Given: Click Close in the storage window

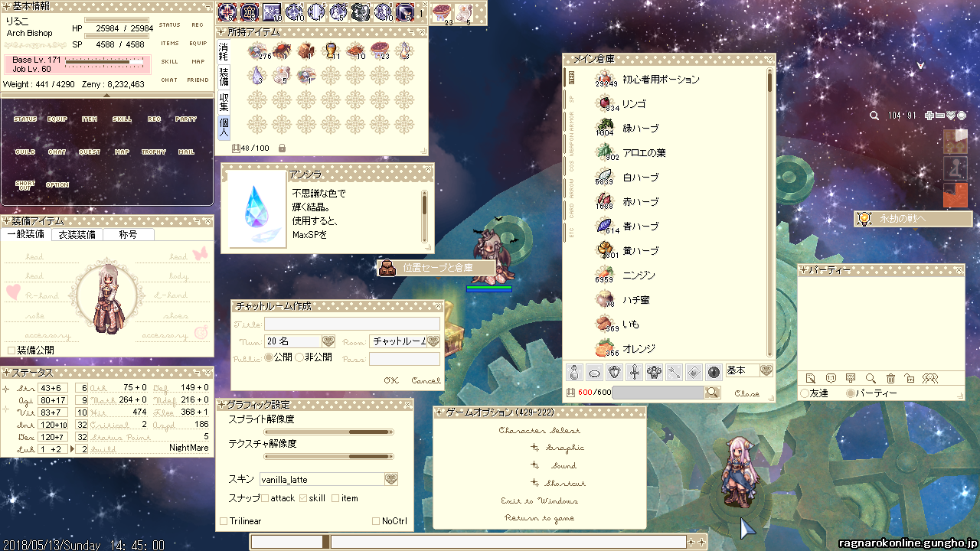Looking at the screenshot, I should point(747,393).
